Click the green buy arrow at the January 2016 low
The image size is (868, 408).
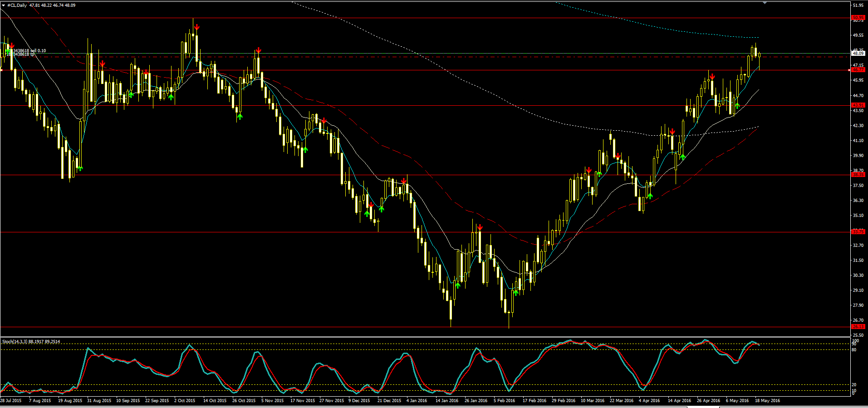click(x=458, y=285)
